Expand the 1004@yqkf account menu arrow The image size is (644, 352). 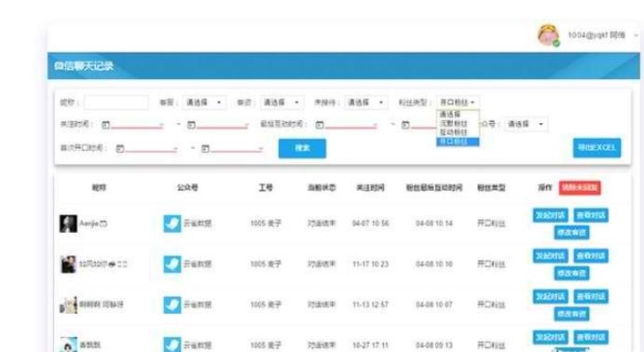(637, 35)
